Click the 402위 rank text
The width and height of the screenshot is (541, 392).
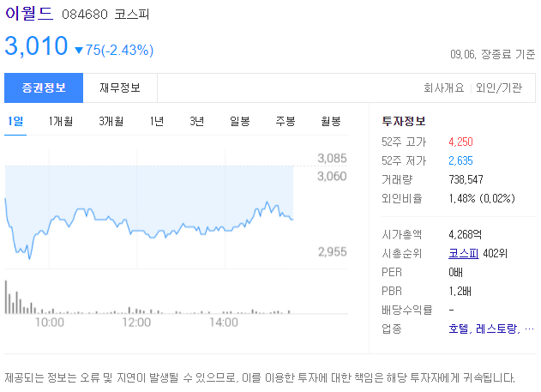click(495, 254)
